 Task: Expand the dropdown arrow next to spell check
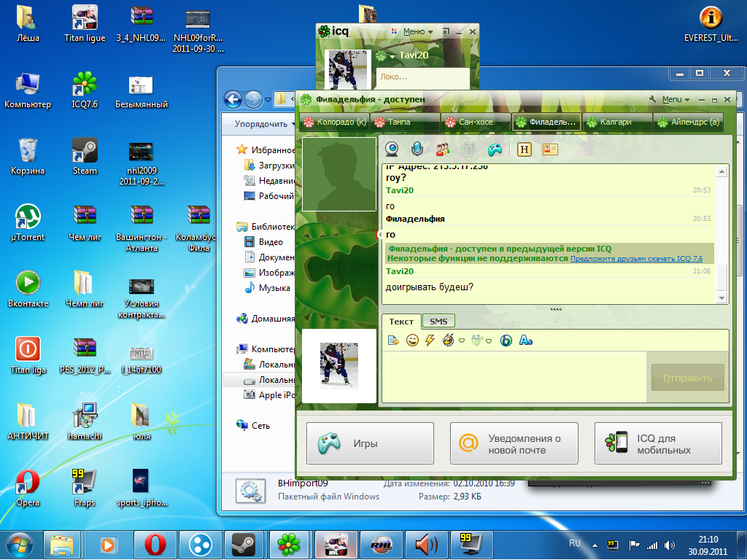(489, 341)
